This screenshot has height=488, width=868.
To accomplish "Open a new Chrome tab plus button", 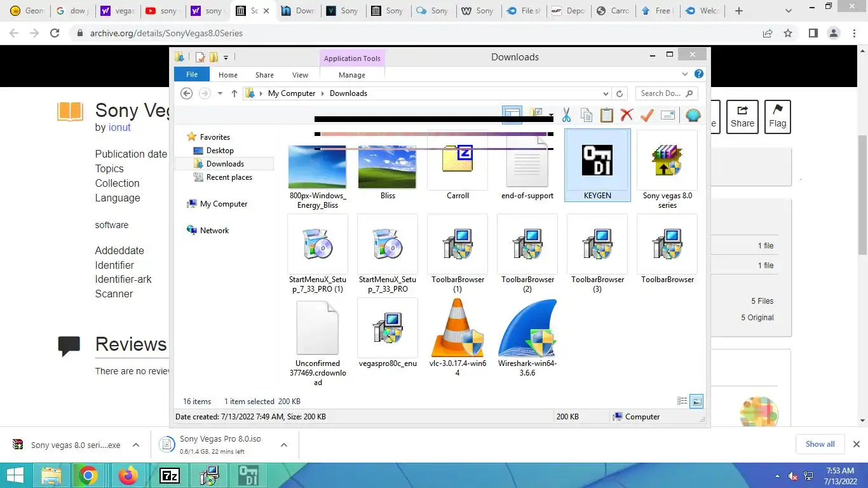I will (738, 11).
